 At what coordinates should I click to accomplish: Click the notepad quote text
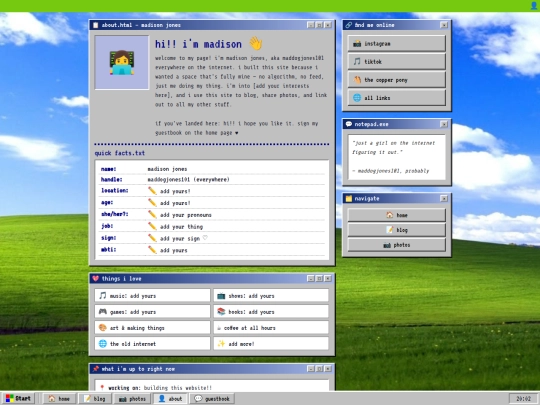click(394, 147)
